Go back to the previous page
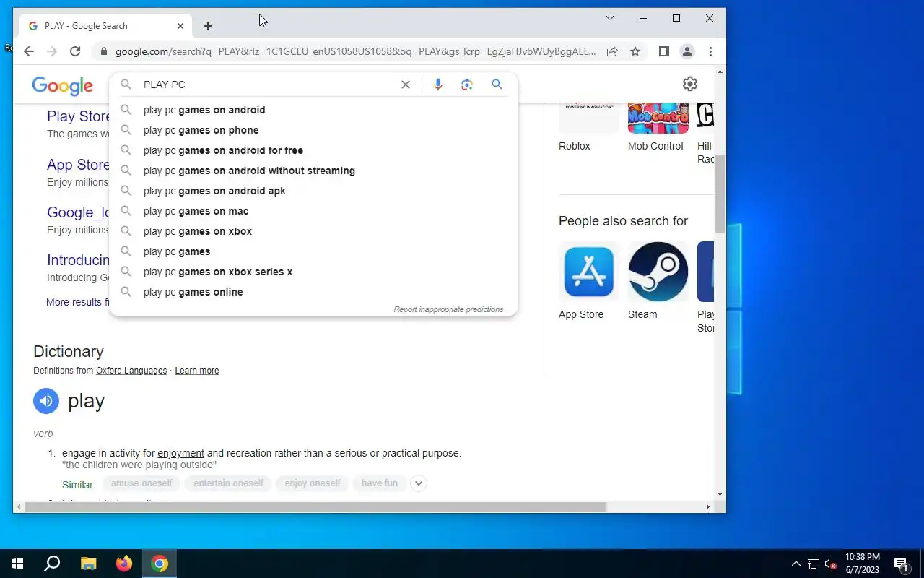Image resolution: width=924 pixels, height=578 pixels. [x=29, y=51]
